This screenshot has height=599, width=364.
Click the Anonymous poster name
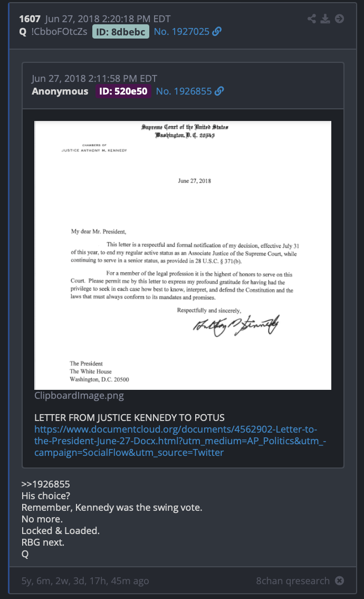60,91
